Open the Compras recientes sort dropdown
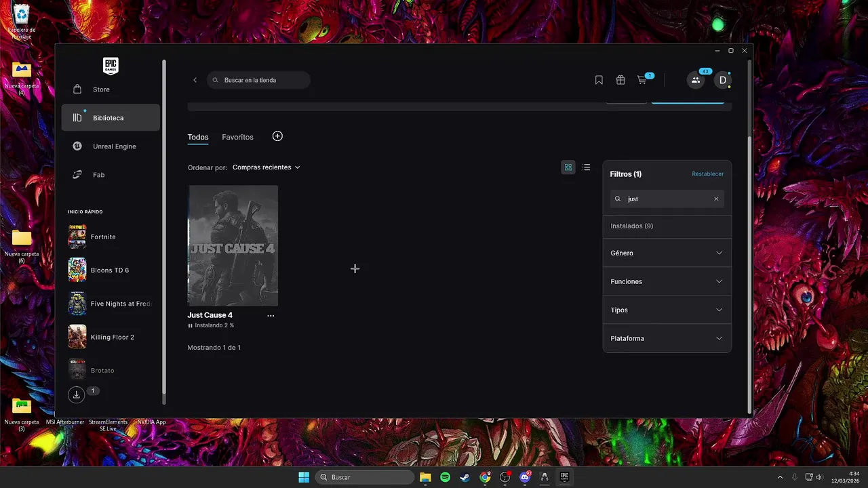This screenshot has height=488, width=868. click(x=266, y=167)
